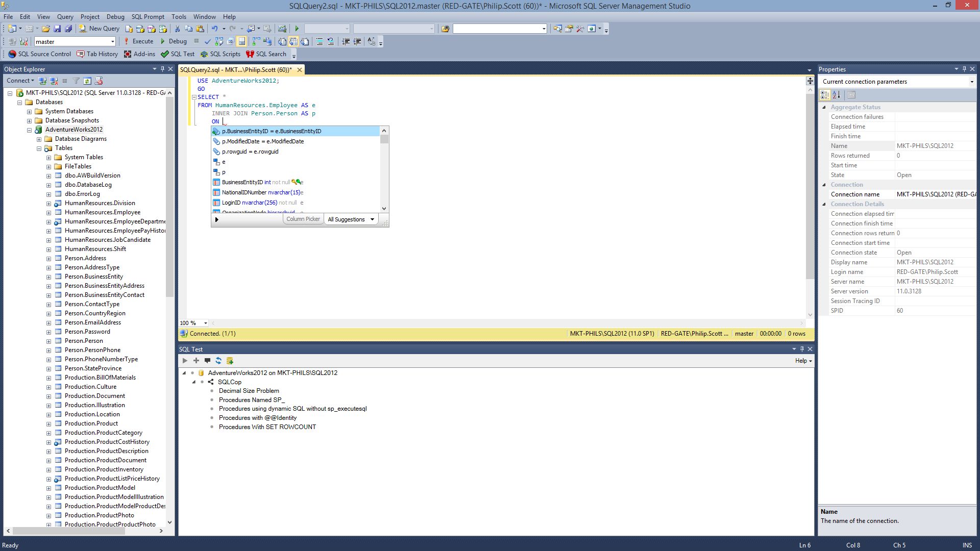Image resolution: width=980 pixels, height=551 pixels.
Task: Expand the HumanResources.Employee table node
Action: 48,212
